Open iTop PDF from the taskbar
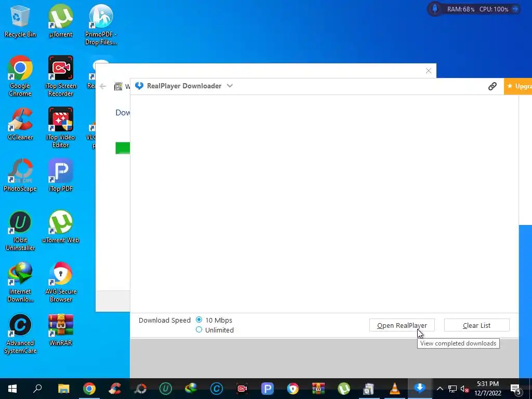The width and height of the screenshot is (532, 399). 268,389
